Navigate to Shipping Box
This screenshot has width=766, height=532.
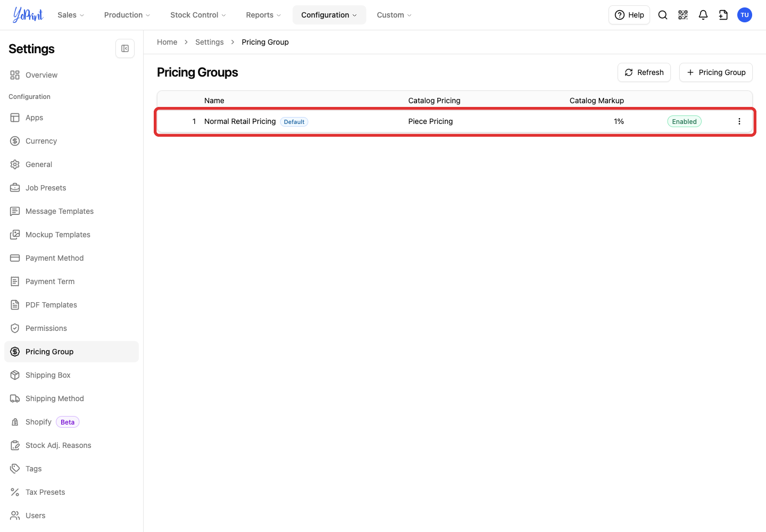click(x=71, y=375)
